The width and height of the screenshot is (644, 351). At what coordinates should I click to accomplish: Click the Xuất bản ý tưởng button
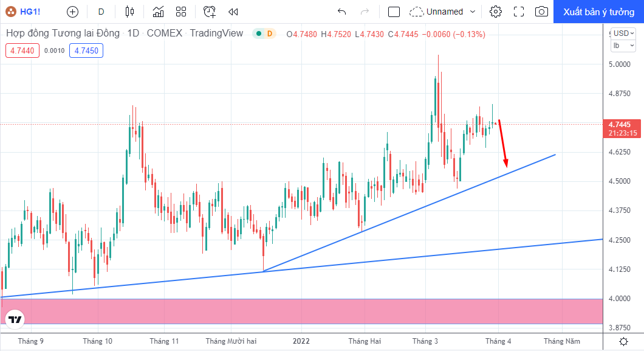(x=598, y=12)
